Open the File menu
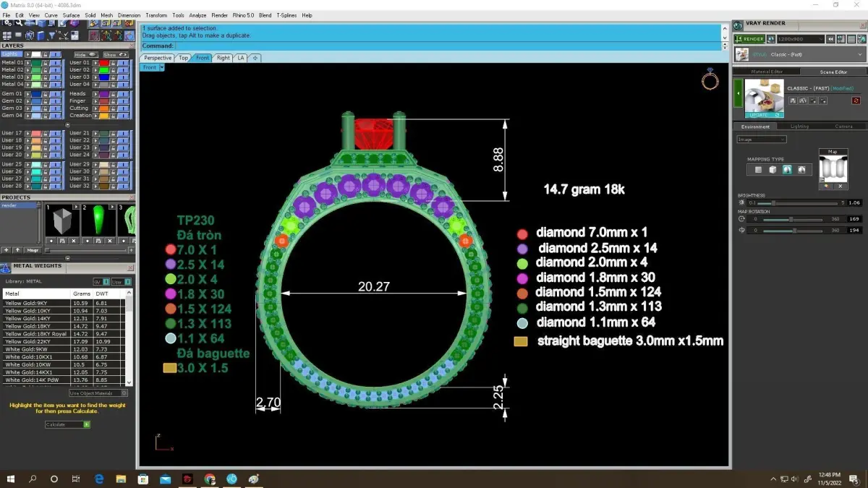The height and width of the screenshot is (488, 868). [7, 15]
